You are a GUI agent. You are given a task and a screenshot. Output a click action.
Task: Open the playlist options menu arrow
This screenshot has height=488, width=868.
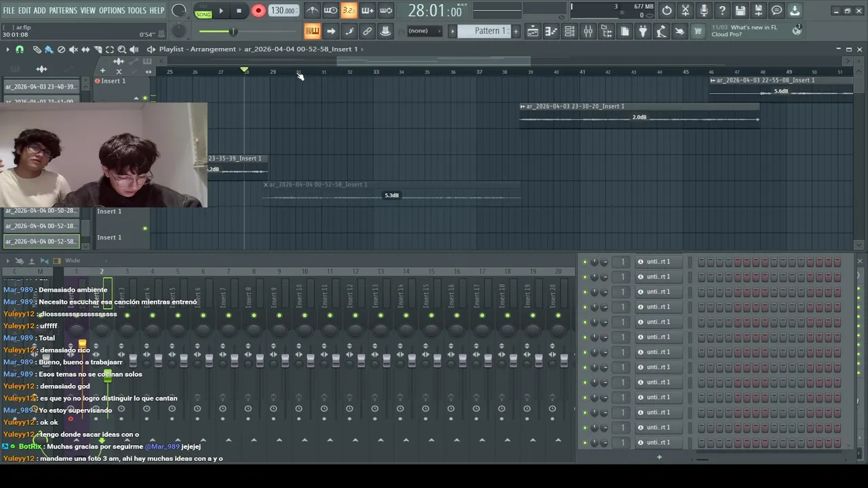(7, 49)
